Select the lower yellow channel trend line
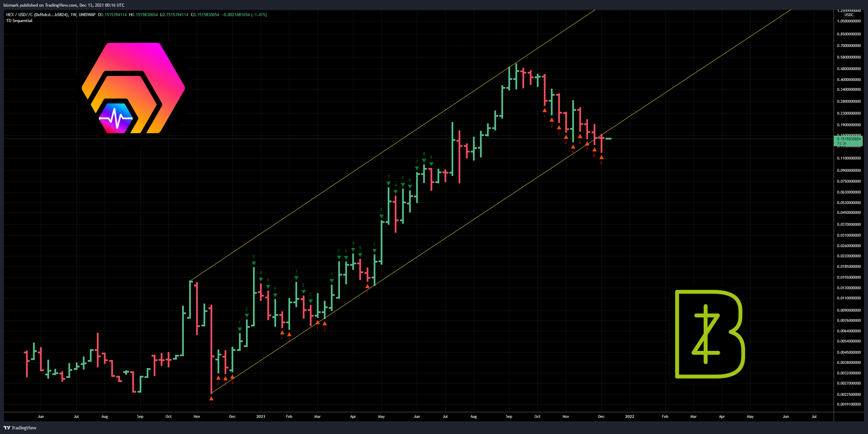The height and width of the screenshot is (434, 868). [x=501, y=201]
